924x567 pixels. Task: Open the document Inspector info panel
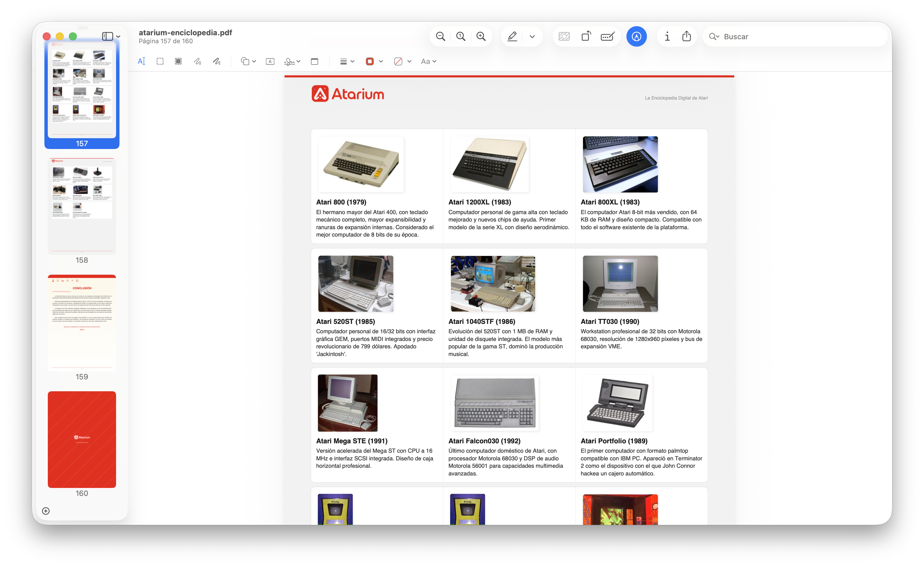pos(667,36)
